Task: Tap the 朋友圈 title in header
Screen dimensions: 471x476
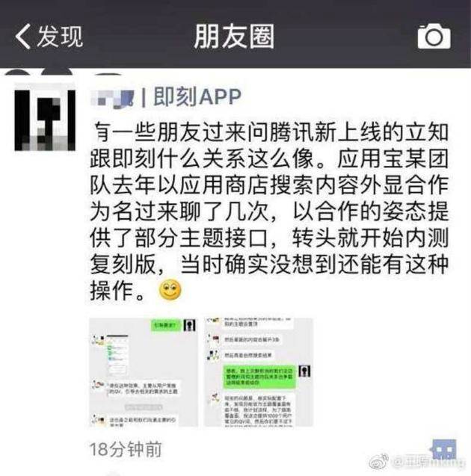Action: pyautogui.click(x=234, y=37)
